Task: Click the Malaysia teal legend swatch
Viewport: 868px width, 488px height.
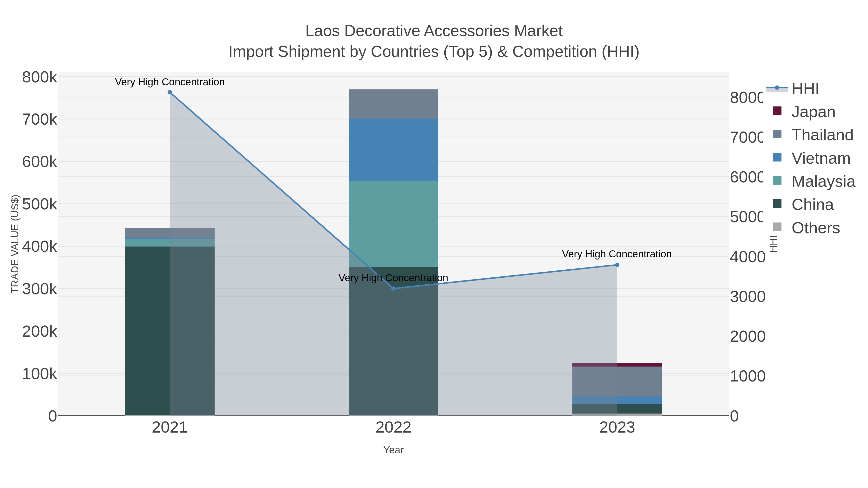Action: click(777, 180)
